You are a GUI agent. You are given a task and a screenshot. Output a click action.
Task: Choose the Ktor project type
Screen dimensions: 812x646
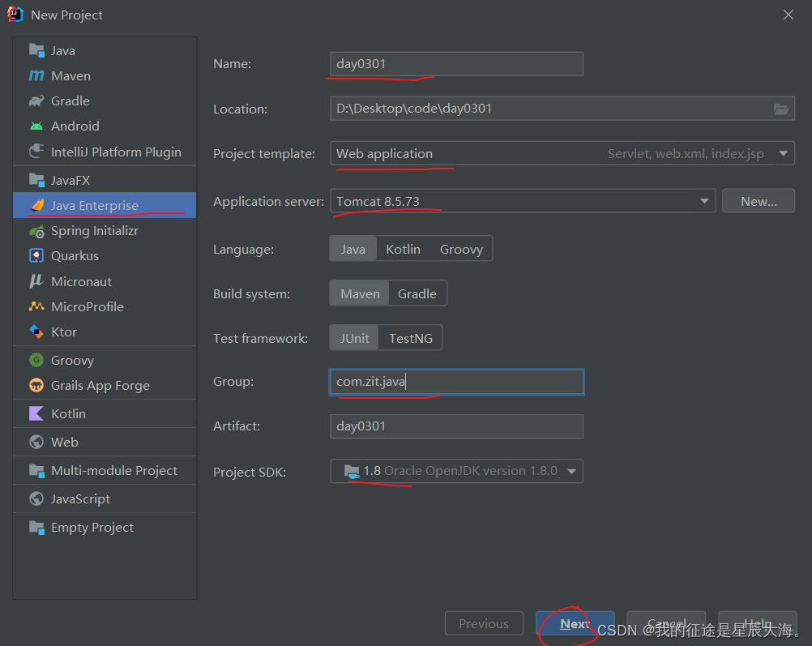coord(65,332)
